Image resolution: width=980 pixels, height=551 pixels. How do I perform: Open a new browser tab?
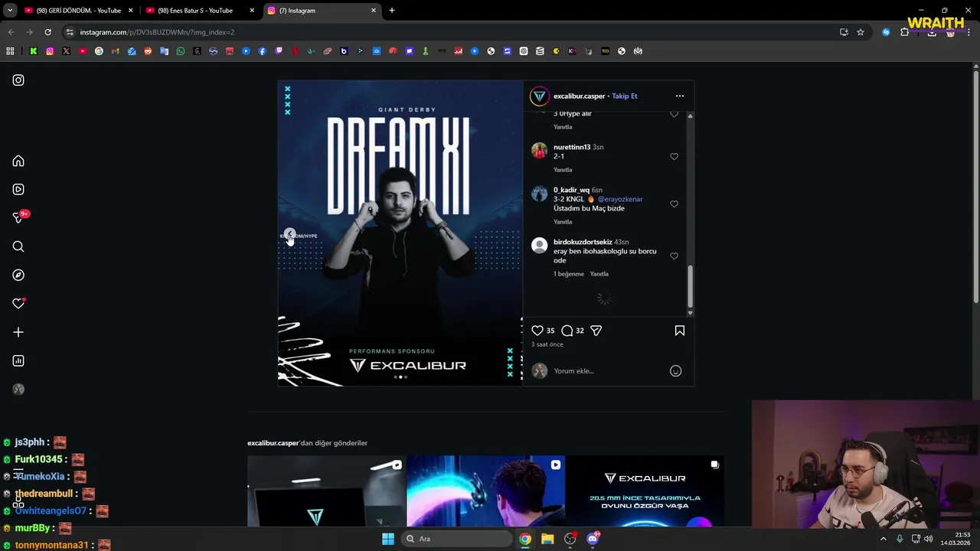(392, 11)
